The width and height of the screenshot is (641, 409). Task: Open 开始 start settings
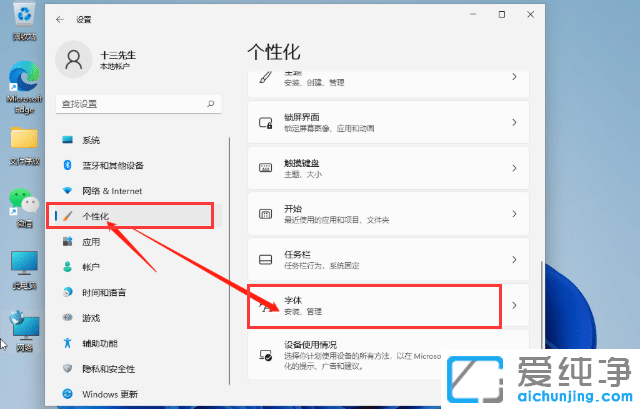[x=388, y=214]
